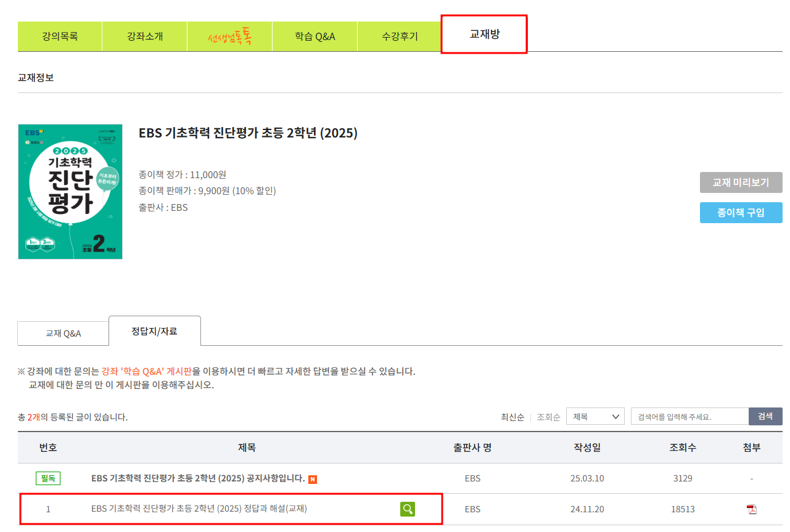
Task: Click the 작성일 column header
Action: (587, 448)
